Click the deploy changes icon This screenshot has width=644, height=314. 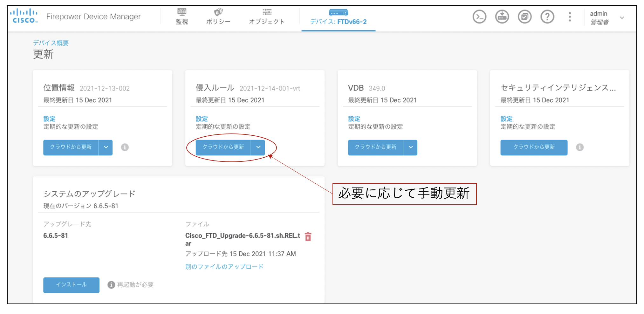click(x=502, y=17)
